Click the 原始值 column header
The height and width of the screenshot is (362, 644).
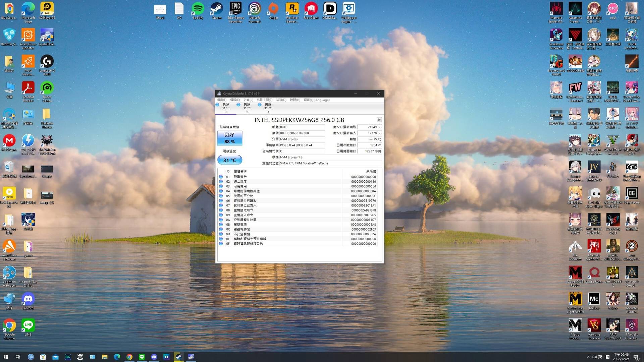coord(371,171)
